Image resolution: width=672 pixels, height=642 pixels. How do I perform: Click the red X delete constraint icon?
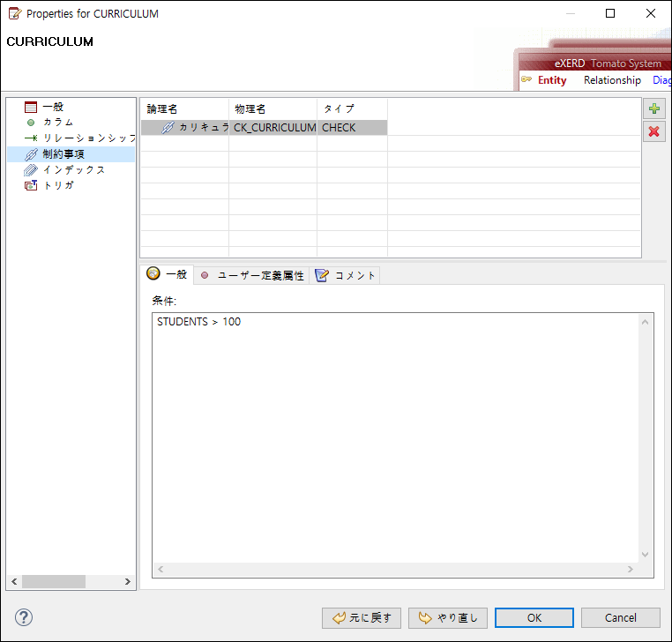(654, 131)
